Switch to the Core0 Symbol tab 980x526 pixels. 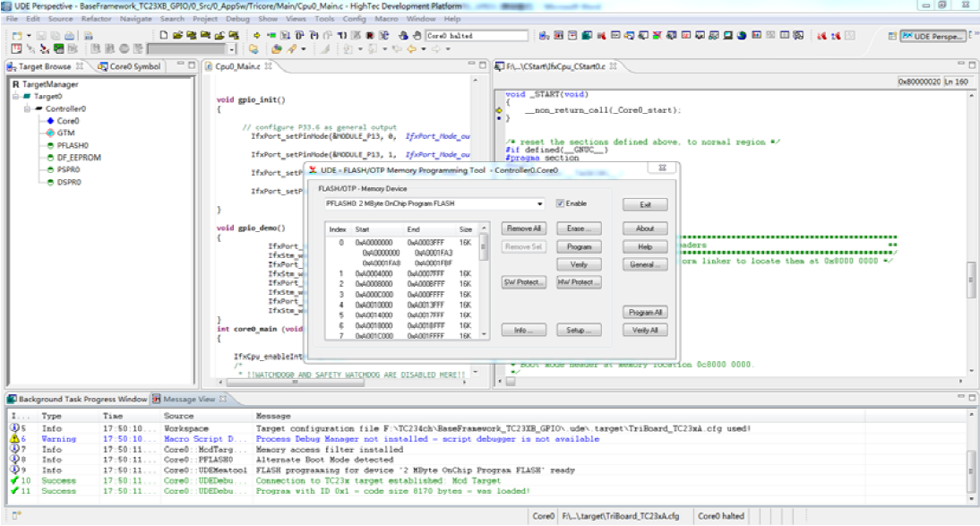(134, 66)
